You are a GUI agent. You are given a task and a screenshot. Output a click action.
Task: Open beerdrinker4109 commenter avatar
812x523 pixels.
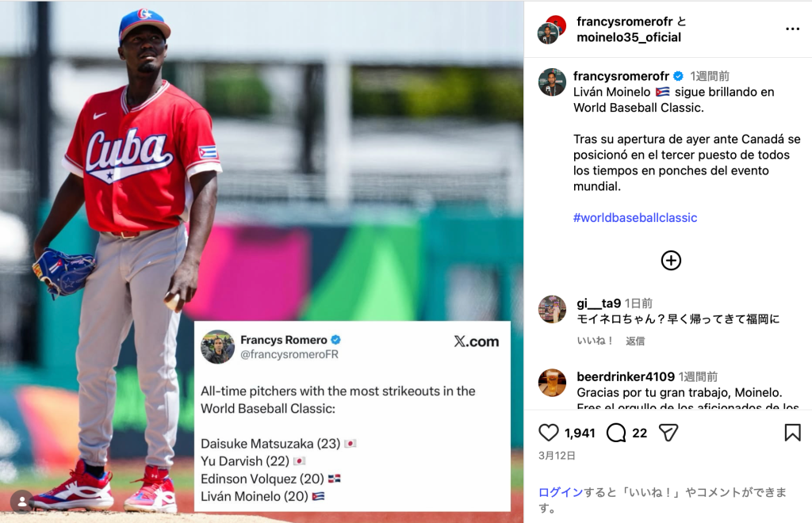click(x=552, y=383)
